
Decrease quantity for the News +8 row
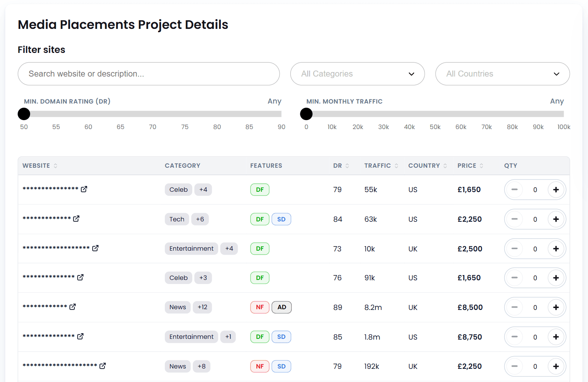click(x=514, y=366)
